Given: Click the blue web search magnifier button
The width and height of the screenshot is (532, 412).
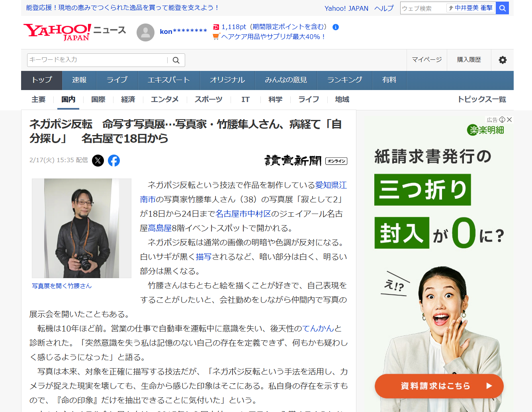Looking at the screenshot, I should 503,8.
